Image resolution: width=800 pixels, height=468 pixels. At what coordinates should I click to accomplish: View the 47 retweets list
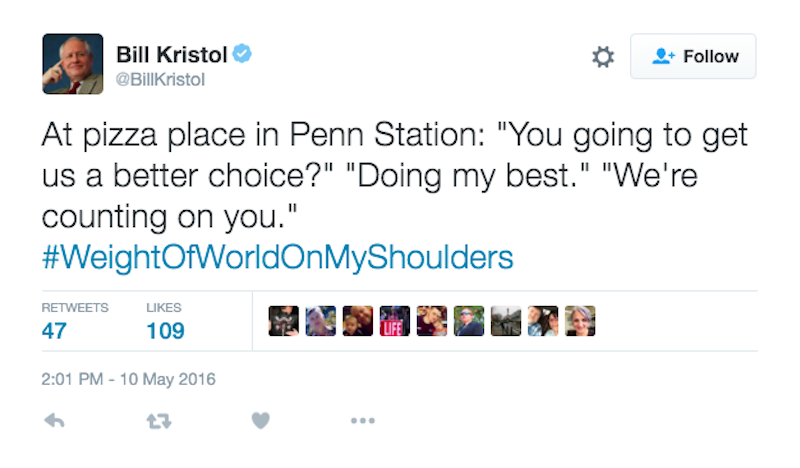coord(54,330)
